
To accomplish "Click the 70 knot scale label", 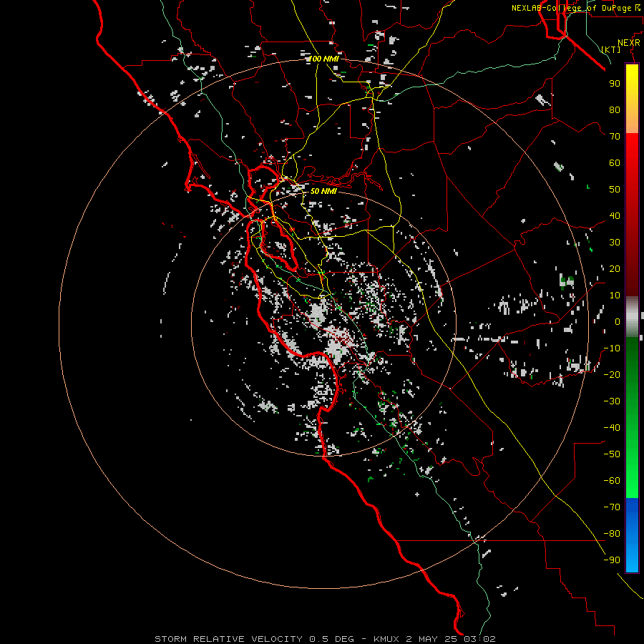I will pyautogui.click(x=615, y=137).
